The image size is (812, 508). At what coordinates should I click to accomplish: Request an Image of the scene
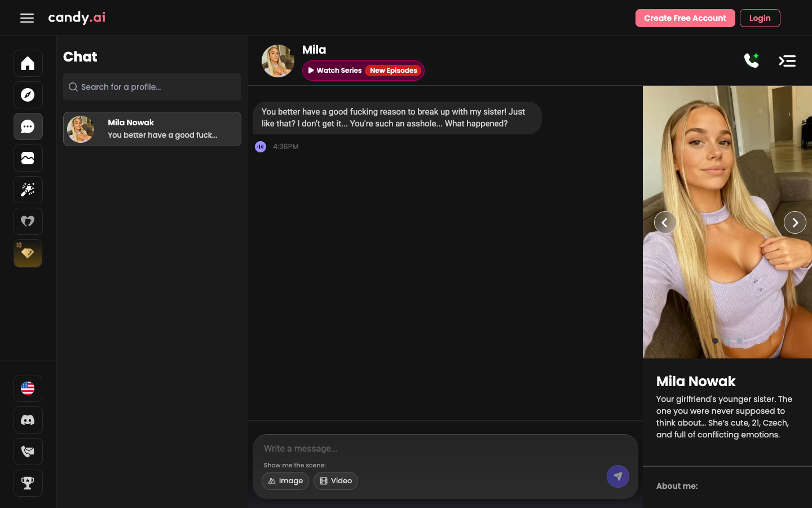tap(285, 481)
